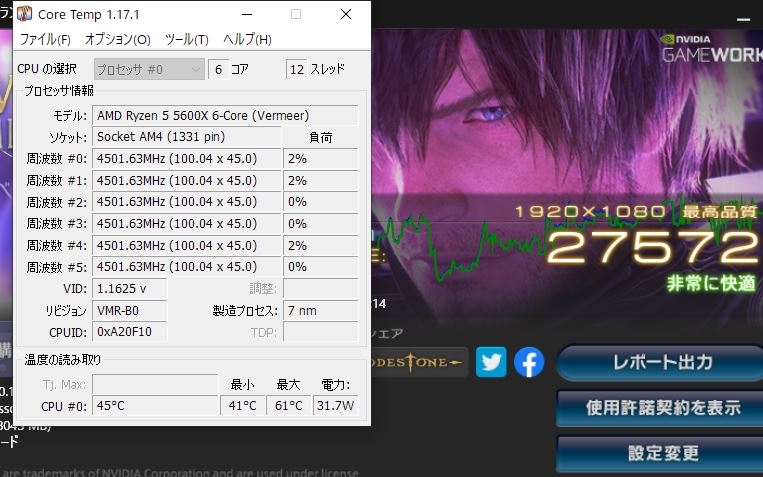Share score via Facebook icon
This screenshot has height=477, width=763.
(529, 362)
